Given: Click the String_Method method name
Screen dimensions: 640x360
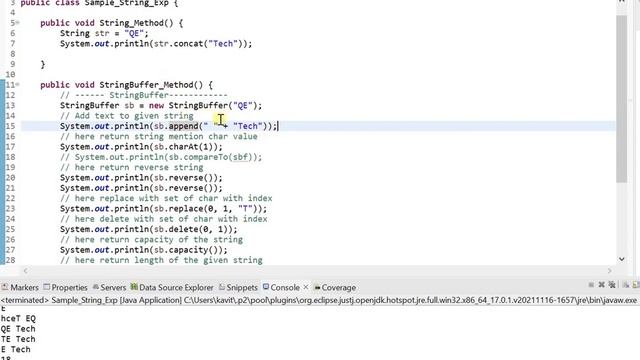Looking at the screenshot, I should (131, 23).
